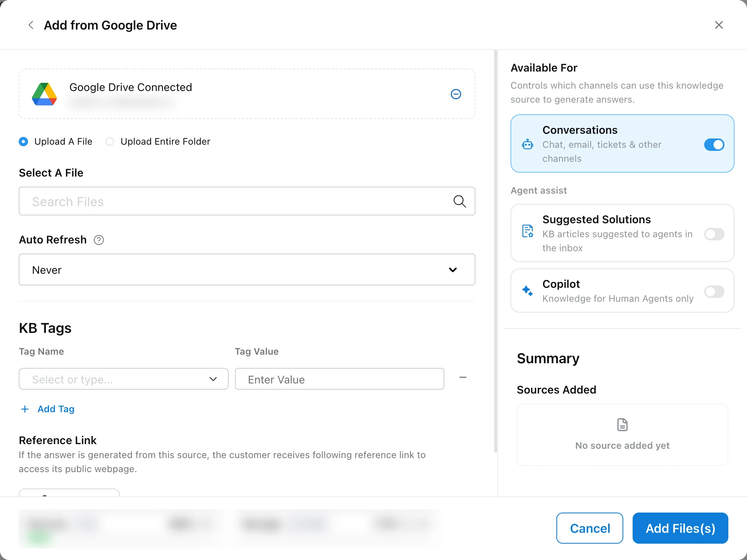
Task: Click the plus icon beside Add Tag
Action: click(25, 409)
